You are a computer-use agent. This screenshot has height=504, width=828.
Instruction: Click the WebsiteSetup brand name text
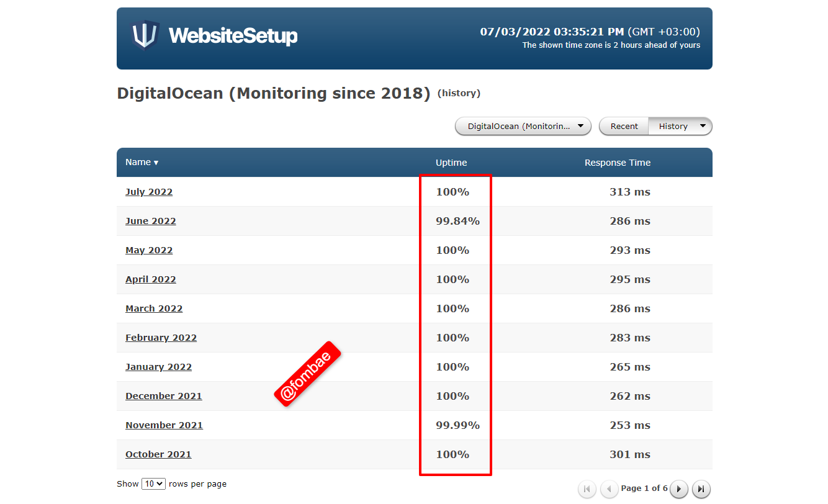(x=233, y=35)
